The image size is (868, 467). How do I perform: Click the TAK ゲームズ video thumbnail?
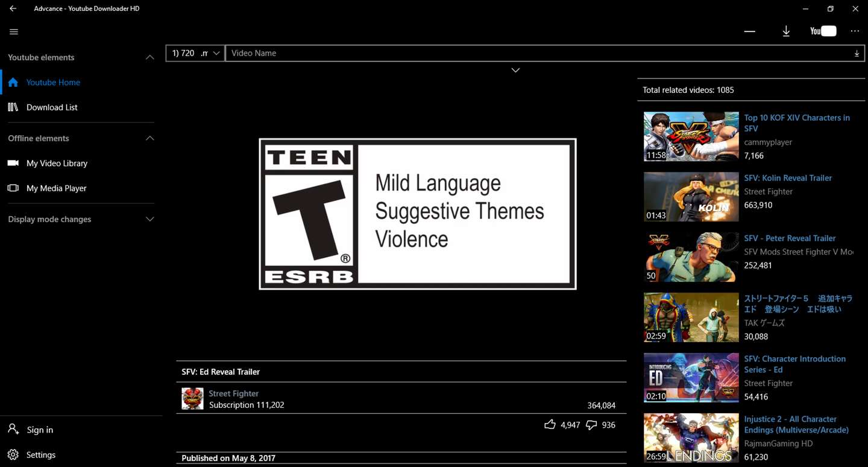(x=691, y=317)
